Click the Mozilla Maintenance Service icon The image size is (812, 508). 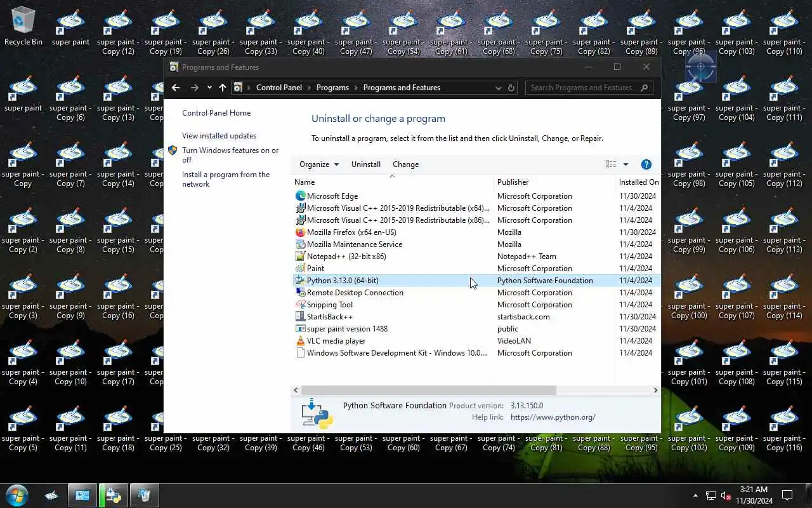[x=301, y=244]
